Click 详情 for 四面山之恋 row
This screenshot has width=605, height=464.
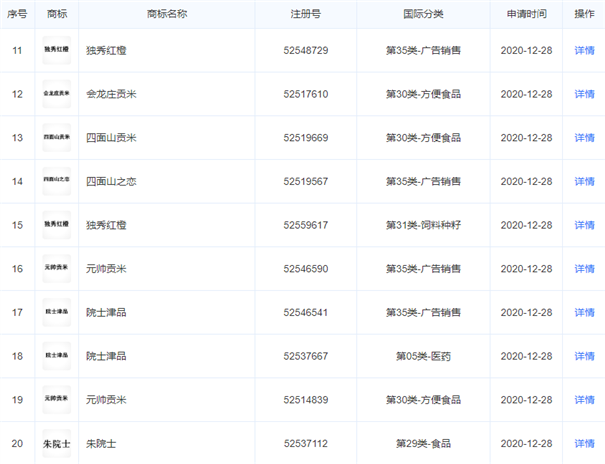(x=584, y=181)
